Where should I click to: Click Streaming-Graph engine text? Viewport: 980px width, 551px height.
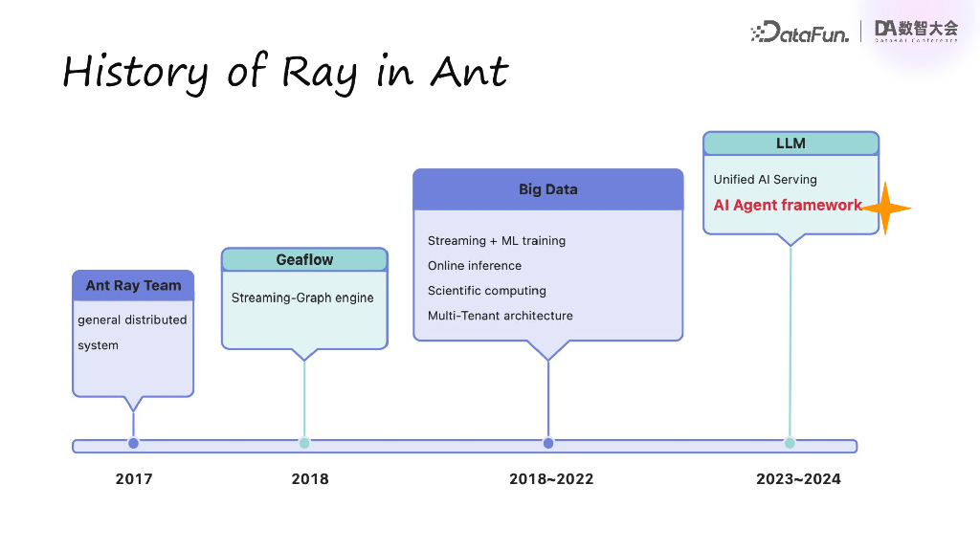pos(302,298)
